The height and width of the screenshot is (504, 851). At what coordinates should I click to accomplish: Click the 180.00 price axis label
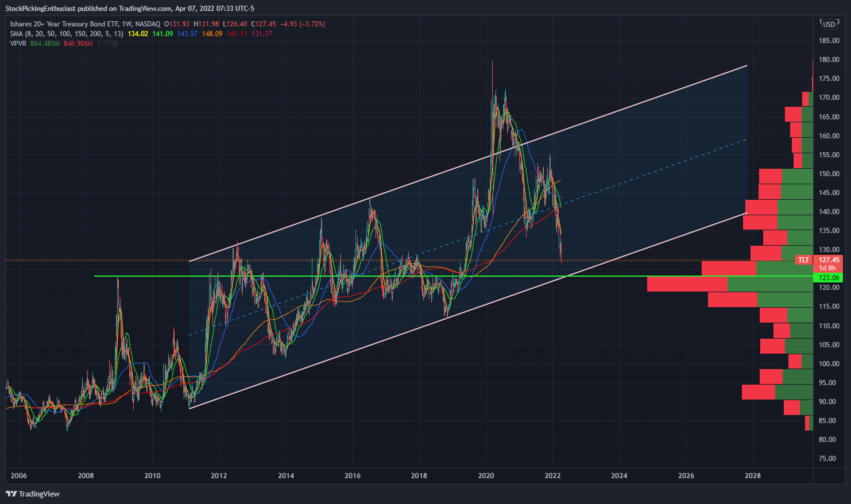pos(829,60)
